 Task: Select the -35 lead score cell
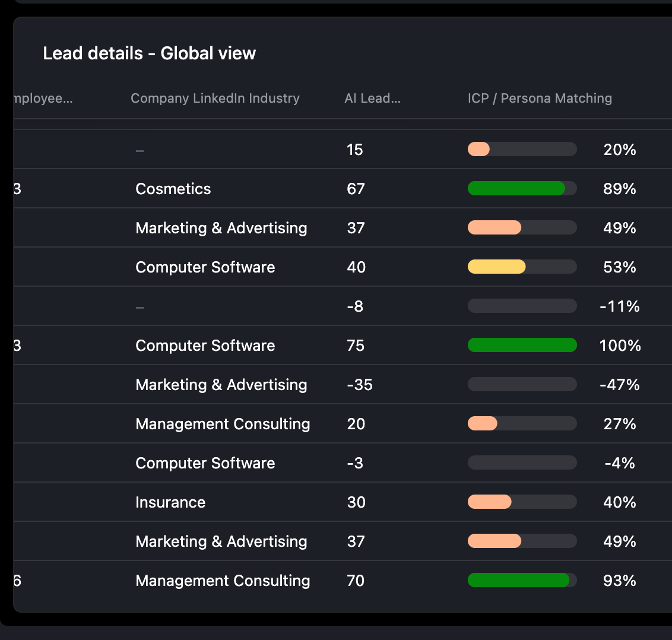tap(360, 385)
